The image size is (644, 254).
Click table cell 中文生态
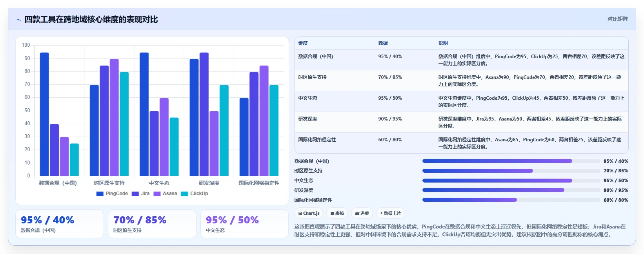(x=307, y=98)
